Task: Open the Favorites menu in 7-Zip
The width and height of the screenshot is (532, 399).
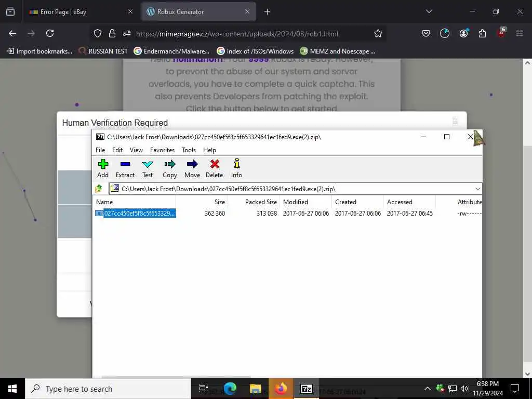Action: point(162,150)
